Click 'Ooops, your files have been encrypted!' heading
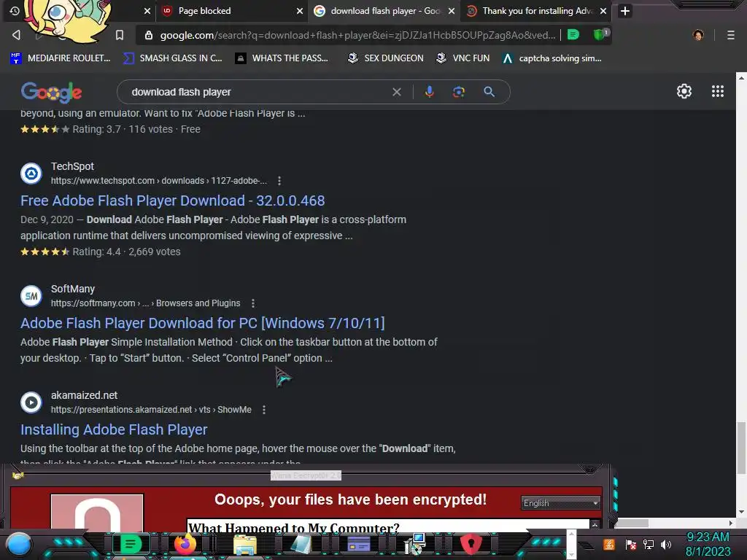Viewport: 747px width, 560px height. pos(350,499)
